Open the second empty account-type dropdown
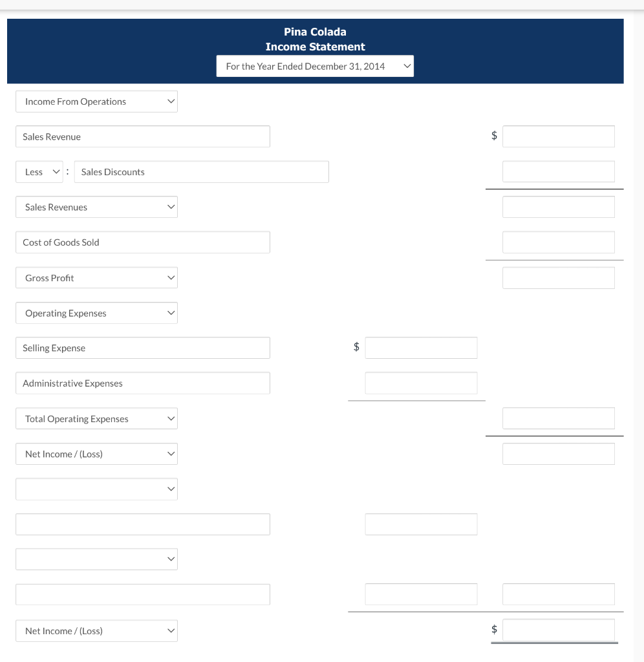 click(96, 559)
